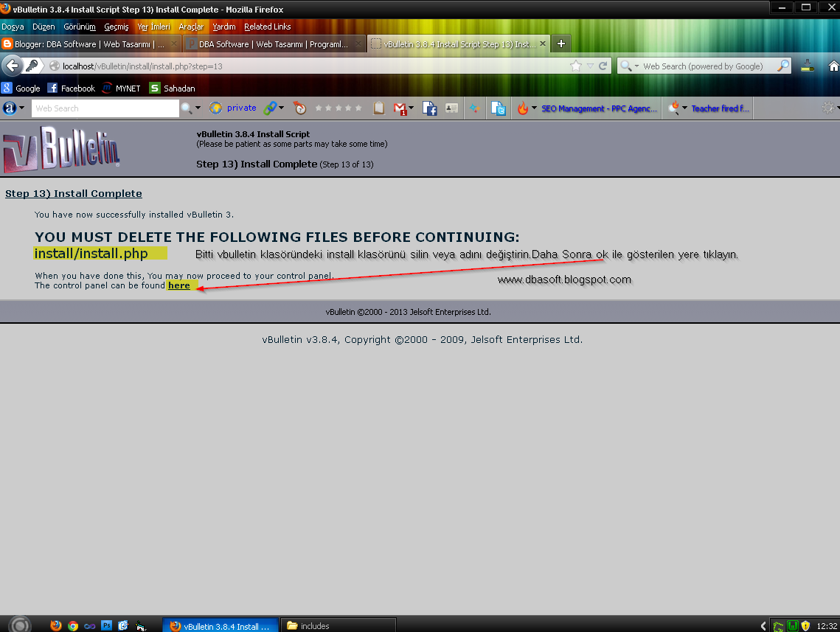Click the Facebook share page icon
840x632 pixels.
pyautogui.click(x=430, y=108)
